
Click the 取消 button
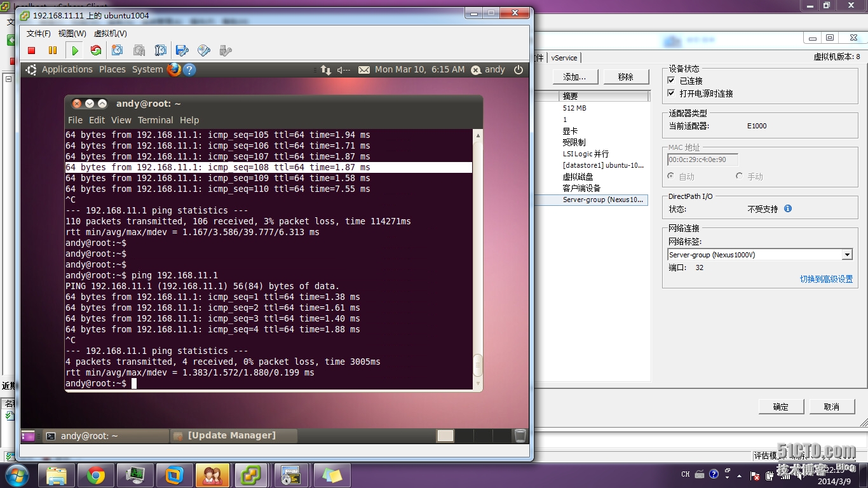[x=832, y=407]
